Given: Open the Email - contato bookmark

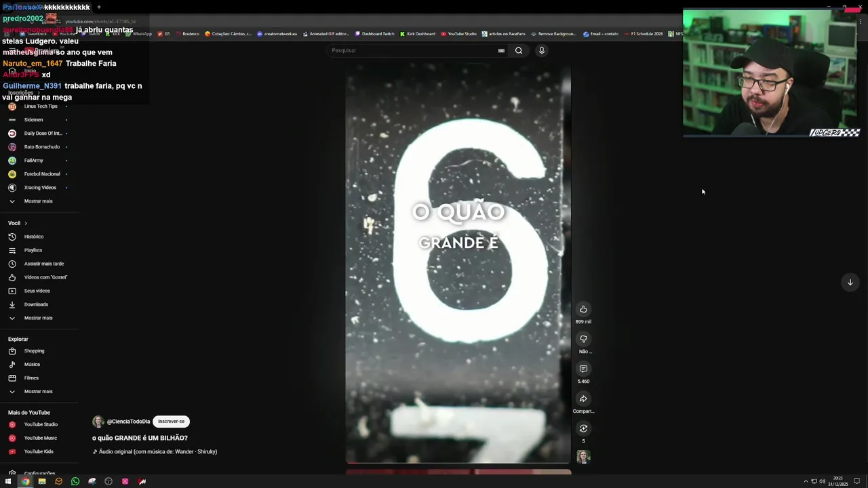Looking at the screenshot, I should tap(601, 34).
